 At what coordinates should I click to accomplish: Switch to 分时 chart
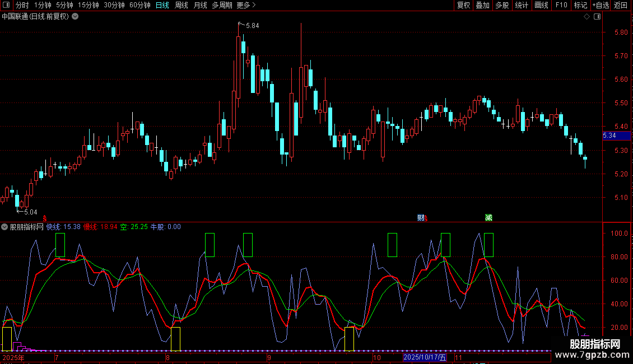point(22,5)
